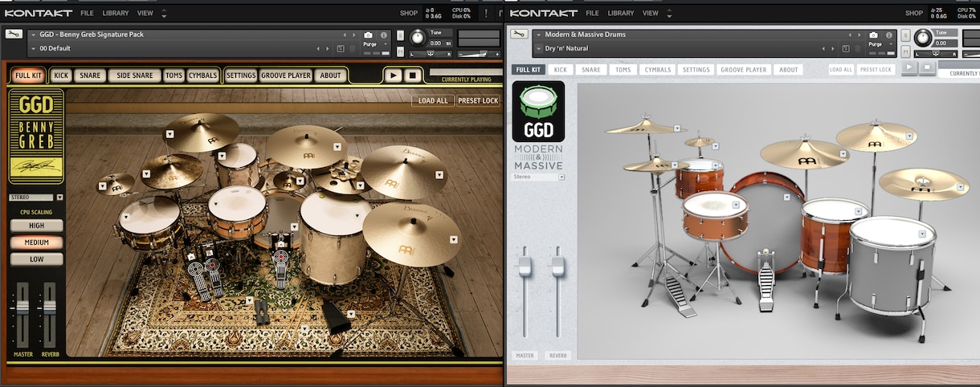Screen dimensions: 980x387
Task: Open ABOUT page in Modern & Massive window
Action: [789, 70]
